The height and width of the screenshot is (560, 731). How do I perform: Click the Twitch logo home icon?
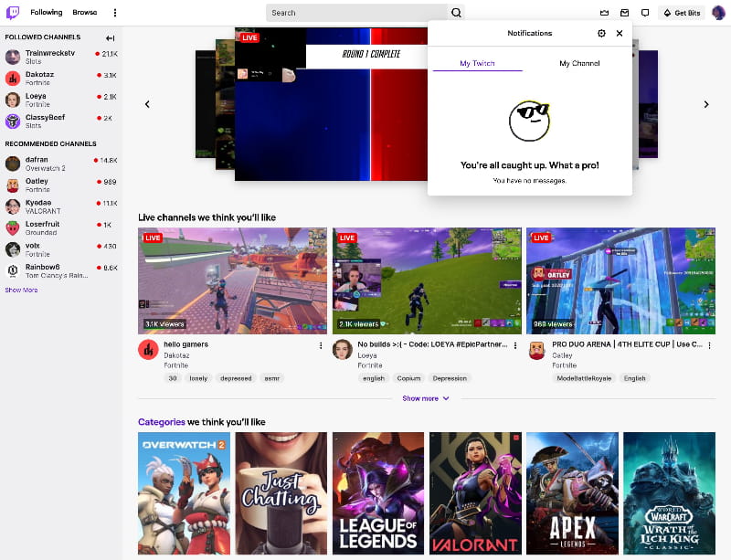pos(13,13)
